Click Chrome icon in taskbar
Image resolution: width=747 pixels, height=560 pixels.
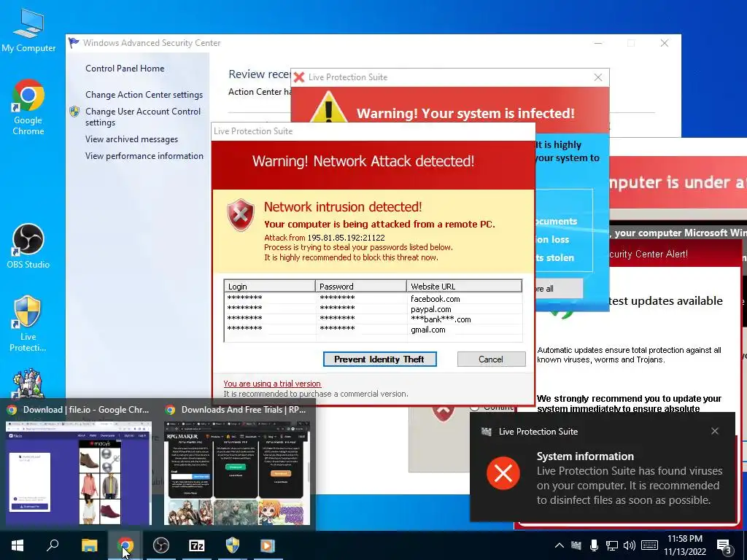[x=125, y=545]
